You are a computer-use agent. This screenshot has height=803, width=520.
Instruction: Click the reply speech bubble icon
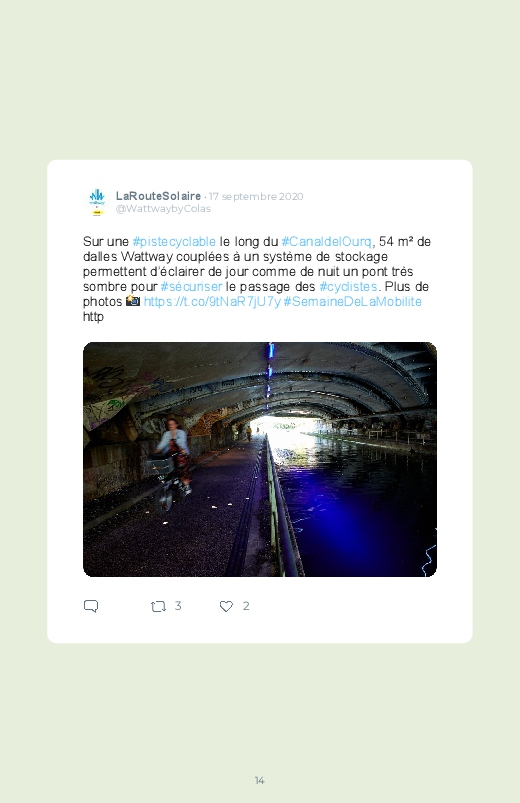click(91, 606)
